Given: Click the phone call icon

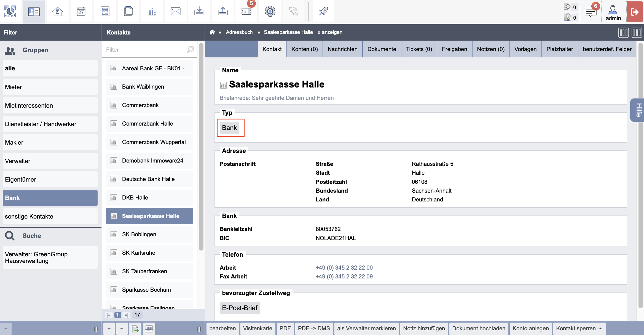Looking at the screenshot, I should pos(293,11).
